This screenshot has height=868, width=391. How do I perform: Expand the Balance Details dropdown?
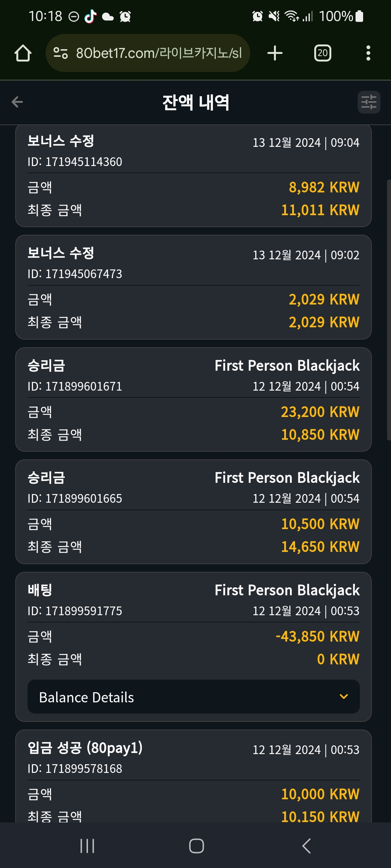tap(194, 697)
